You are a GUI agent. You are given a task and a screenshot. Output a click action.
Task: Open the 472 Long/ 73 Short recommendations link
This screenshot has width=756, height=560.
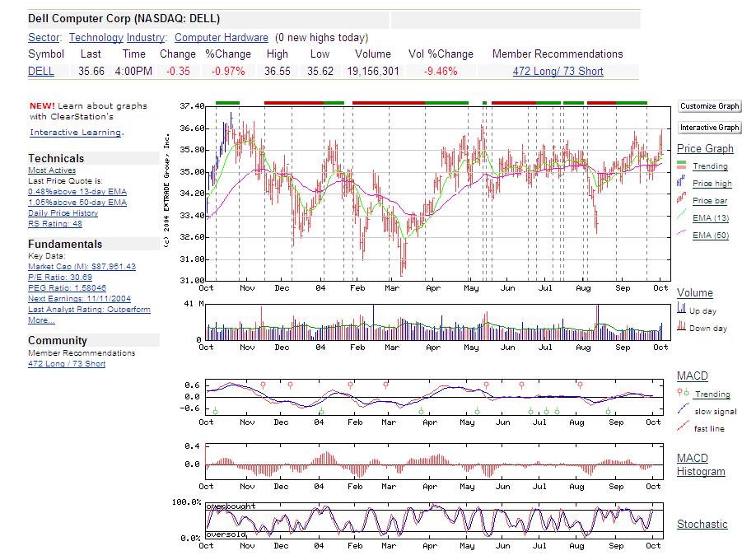[x=558, y=72]
